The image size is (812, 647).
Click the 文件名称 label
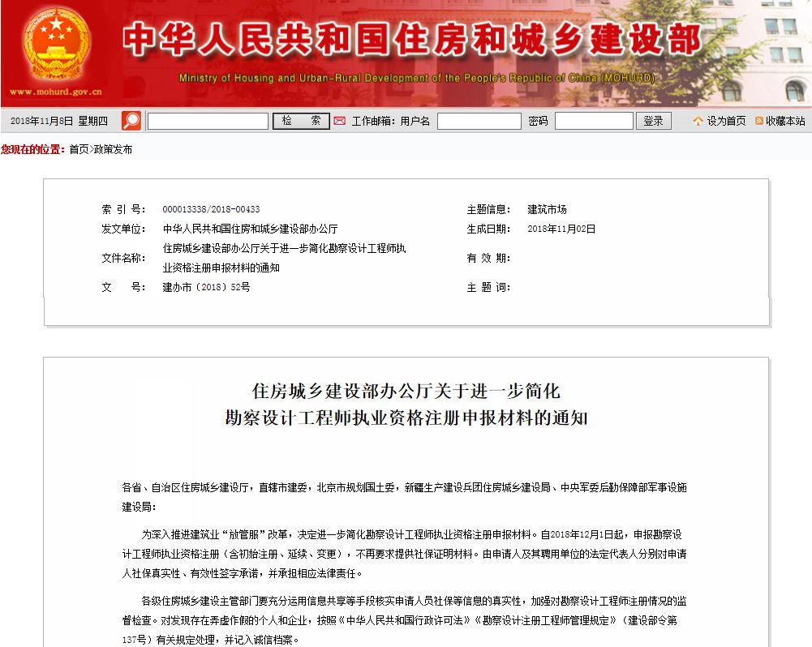pos(123,258)
